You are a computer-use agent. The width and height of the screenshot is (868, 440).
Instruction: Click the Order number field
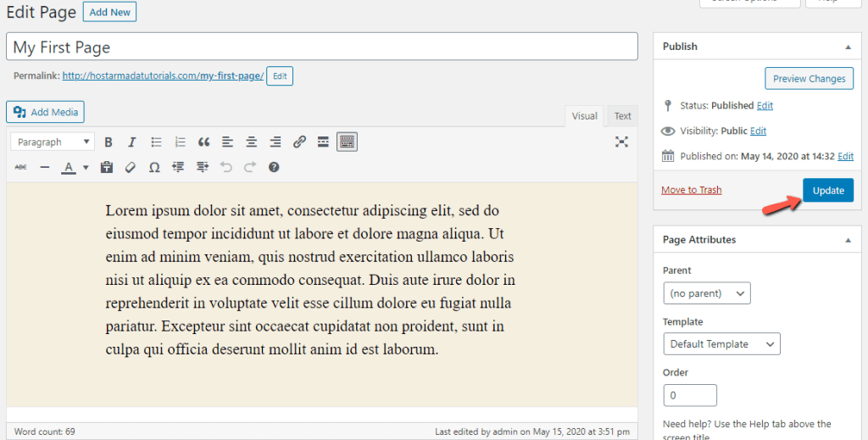pyautogui.click(x=690, y=395)
